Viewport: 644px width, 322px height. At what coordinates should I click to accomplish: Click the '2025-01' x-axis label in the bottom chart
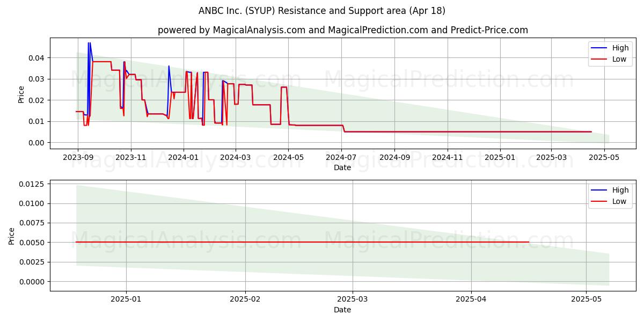pos(126,299)
